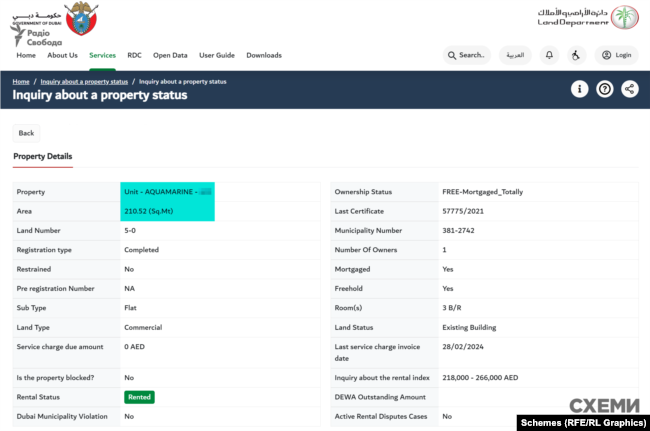Open the About Us menu
The image size is (650, 431).
click(x=62, y=55)
